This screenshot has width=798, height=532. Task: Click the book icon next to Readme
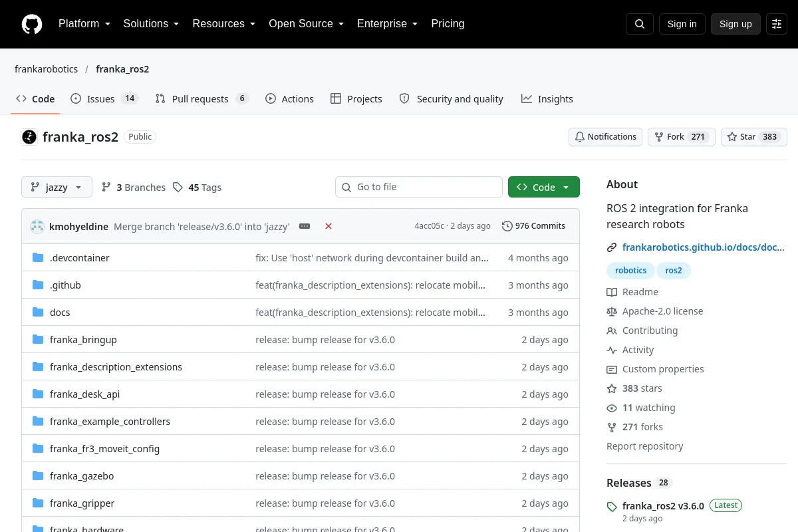point(612,292)
